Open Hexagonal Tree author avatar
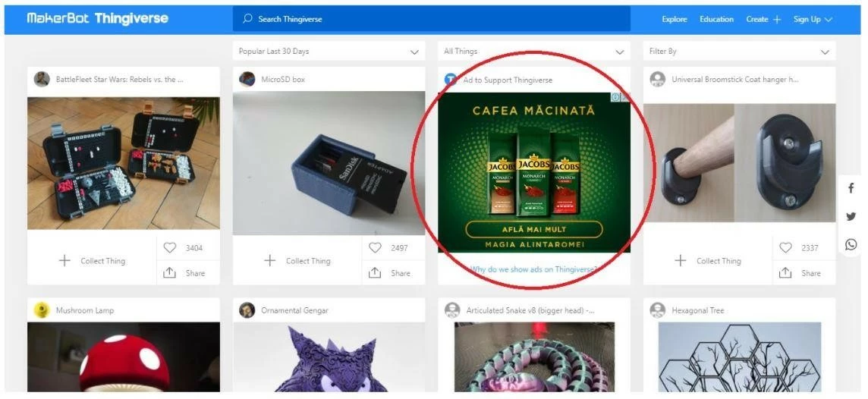The height and width of the screenshot is (399, 868). [x=658, y=310]
